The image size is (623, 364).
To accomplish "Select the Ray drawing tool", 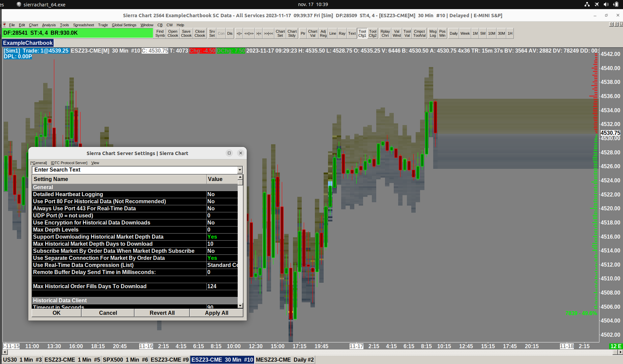I will (342, 33).
